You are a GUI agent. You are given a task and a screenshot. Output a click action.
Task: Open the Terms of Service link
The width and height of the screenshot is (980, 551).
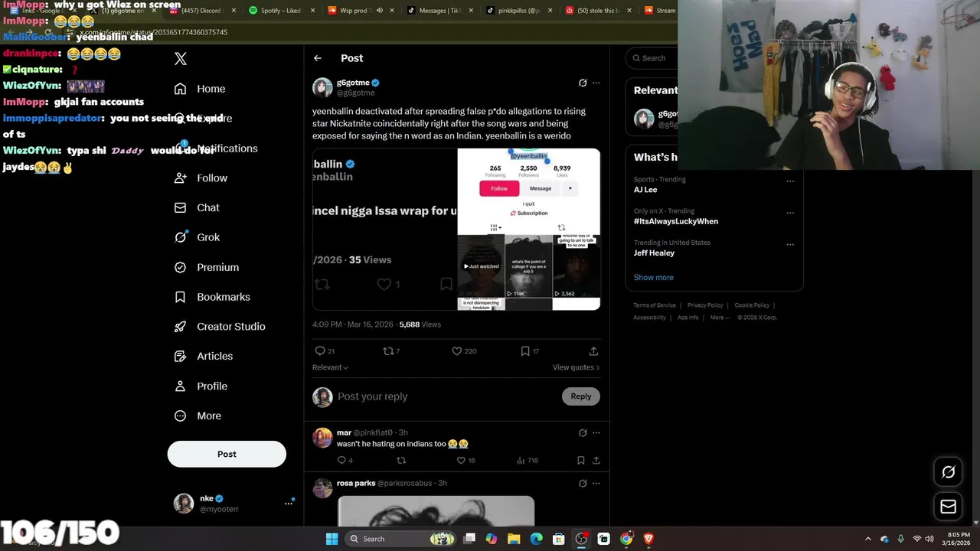pos(655,305)
